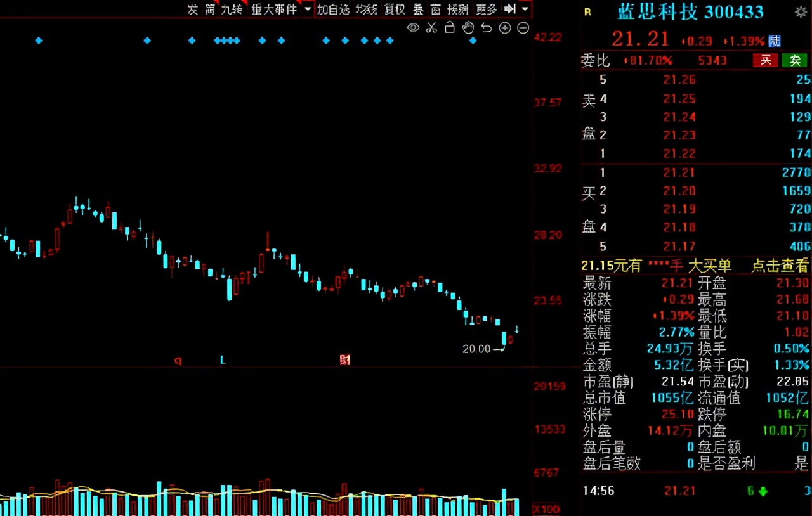Click the 内盘 value 10.01万
Viewport: 812px width, 516px height.
pos(785,431)
